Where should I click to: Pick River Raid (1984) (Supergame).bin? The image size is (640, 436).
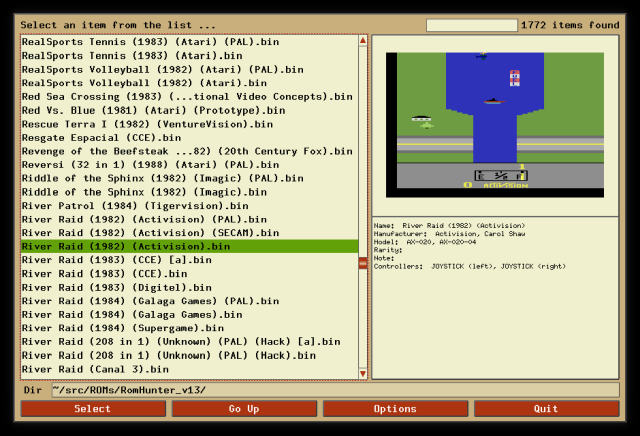[x=189, y=328]
